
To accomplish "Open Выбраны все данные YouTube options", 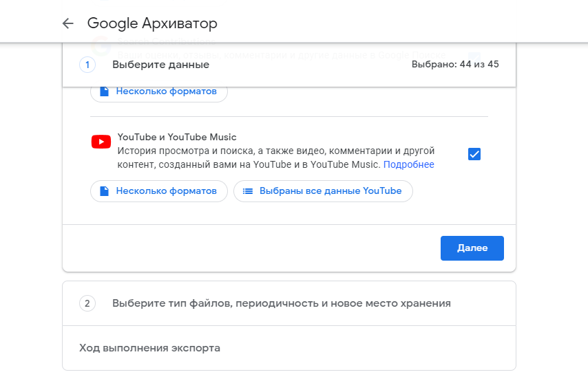I will [x=323, y=191].
